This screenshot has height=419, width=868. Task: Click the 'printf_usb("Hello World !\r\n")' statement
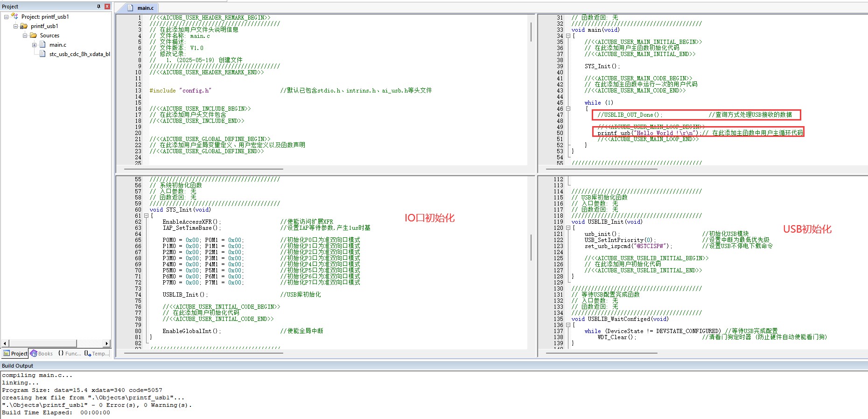point(649,133)
